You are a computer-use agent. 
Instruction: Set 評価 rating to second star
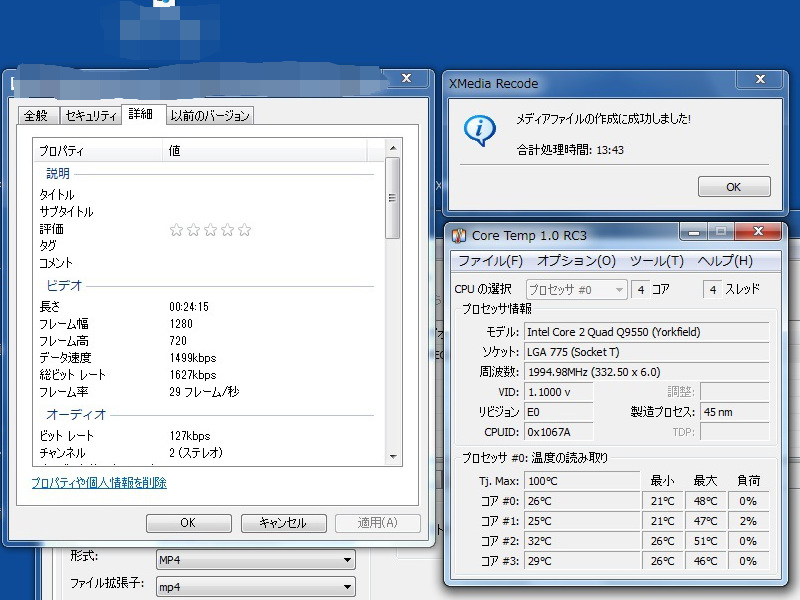pos(193,230)
